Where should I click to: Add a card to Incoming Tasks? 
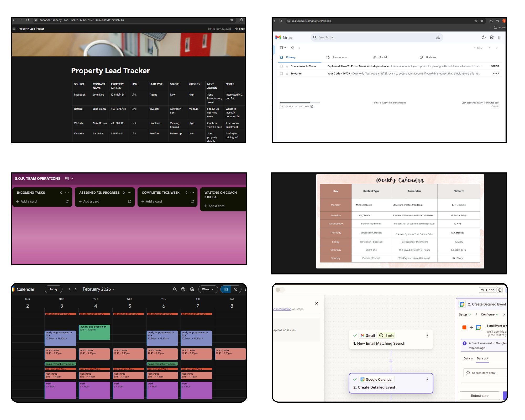point(27,201)
